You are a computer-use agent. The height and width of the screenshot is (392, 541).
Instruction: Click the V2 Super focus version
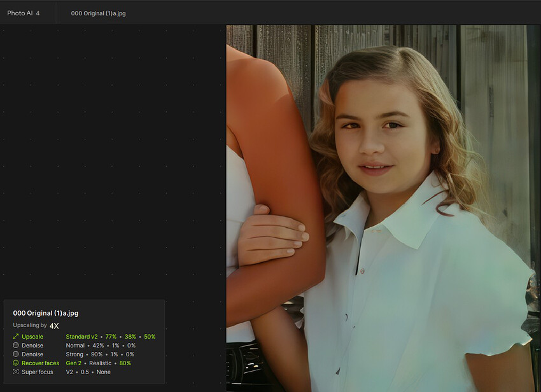[69, 372]
